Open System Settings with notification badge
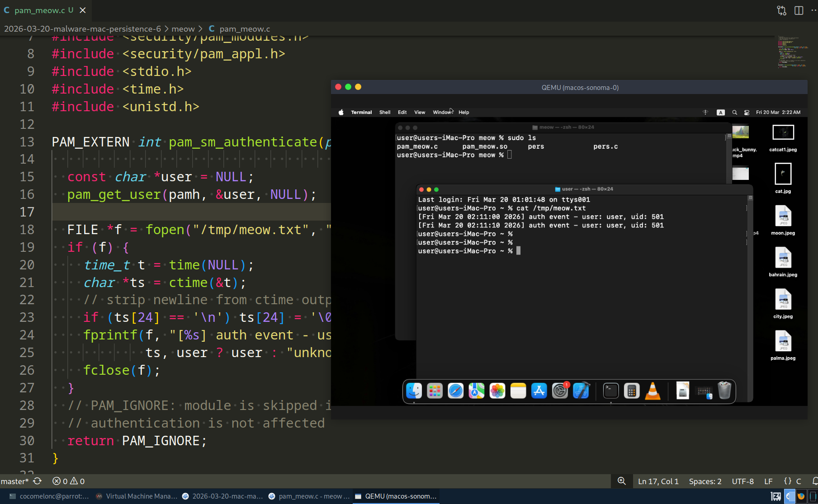The width and height of the screenshot is (818, 504). [x=560, y=391]
